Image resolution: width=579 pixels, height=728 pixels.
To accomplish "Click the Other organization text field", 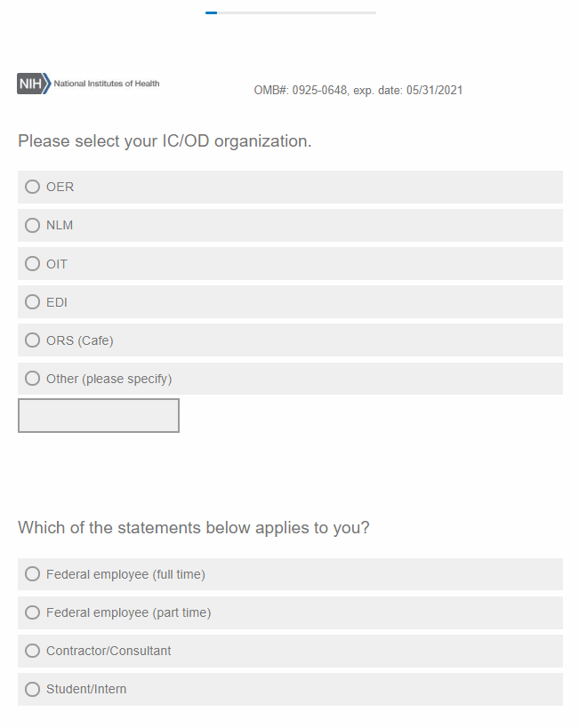I will pos(99,415).
